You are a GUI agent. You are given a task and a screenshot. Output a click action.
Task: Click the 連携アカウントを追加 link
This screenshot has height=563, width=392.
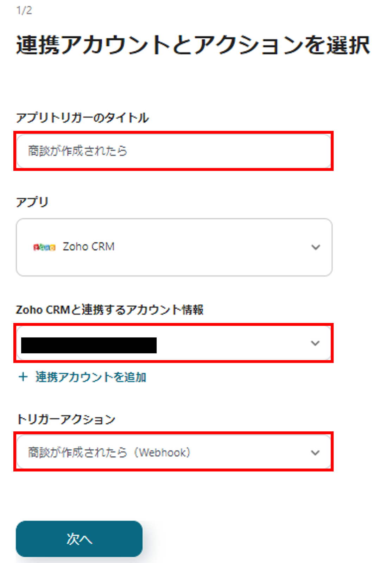click(x=90, y=377)
